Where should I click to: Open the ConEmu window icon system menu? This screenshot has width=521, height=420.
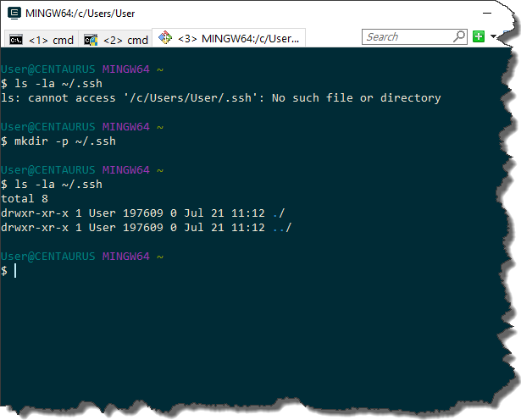14,14
